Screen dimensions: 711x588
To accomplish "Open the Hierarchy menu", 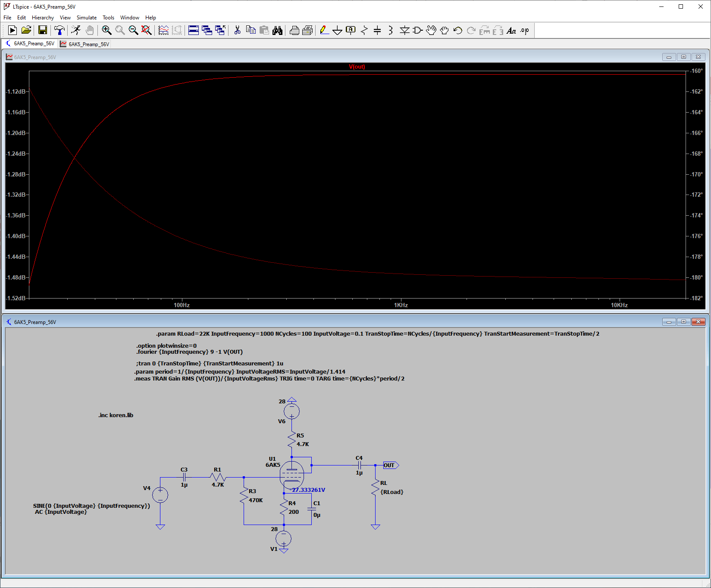I will click(x=43, y=18).
